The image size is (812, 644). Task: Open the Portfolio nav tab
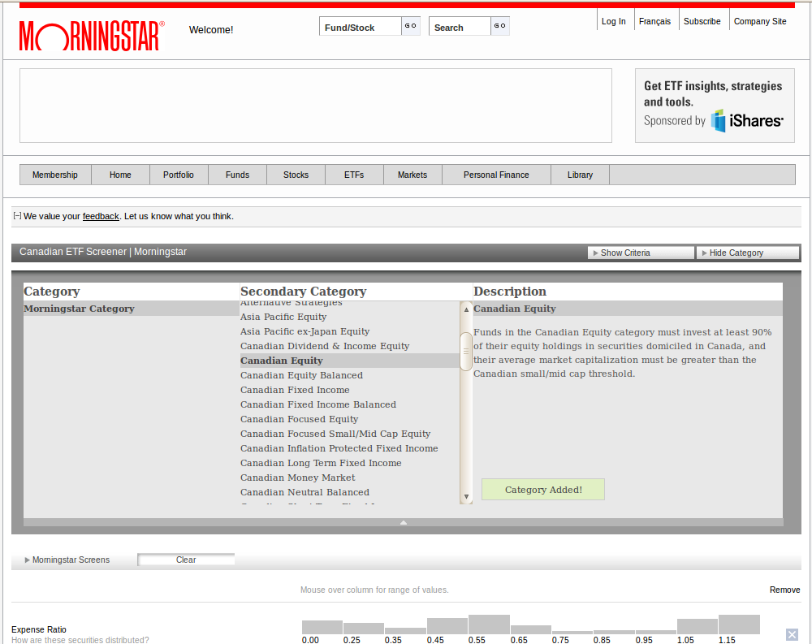[x=179, y=175]
